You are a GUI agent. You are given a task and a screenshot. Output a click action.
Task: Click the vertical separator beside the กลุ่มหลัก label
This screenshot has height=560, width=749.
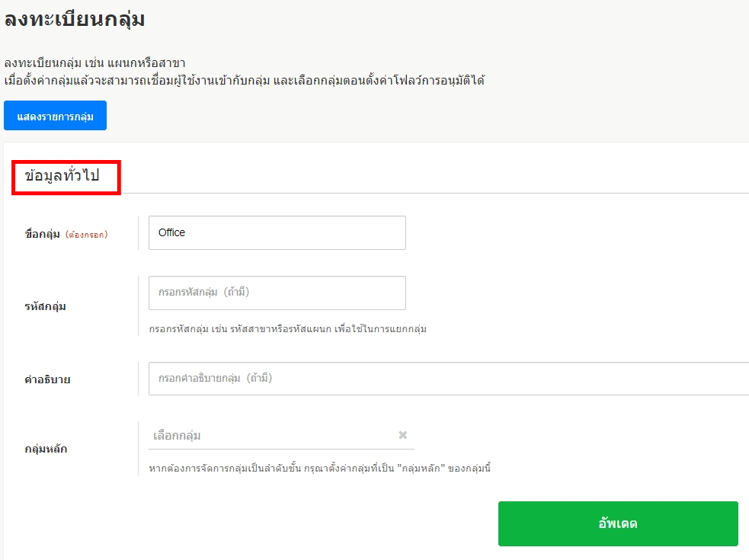tap(138, 448)
